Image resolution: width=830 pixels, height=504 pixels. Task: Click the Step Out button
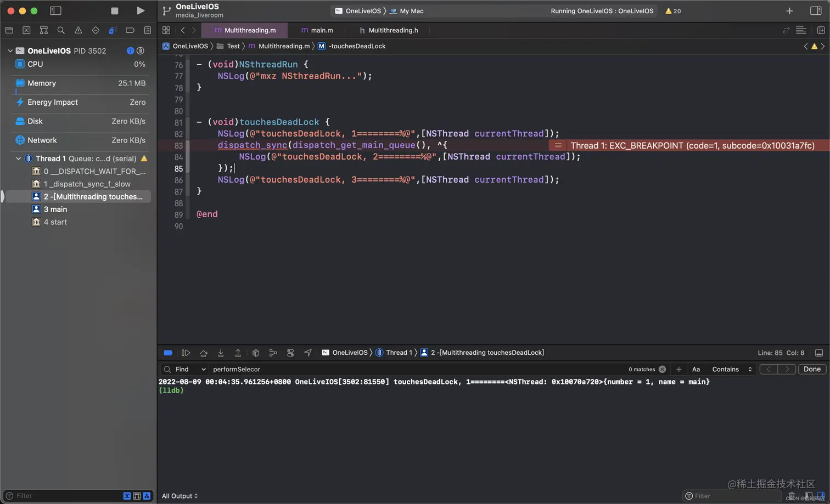tap(238, 353)
